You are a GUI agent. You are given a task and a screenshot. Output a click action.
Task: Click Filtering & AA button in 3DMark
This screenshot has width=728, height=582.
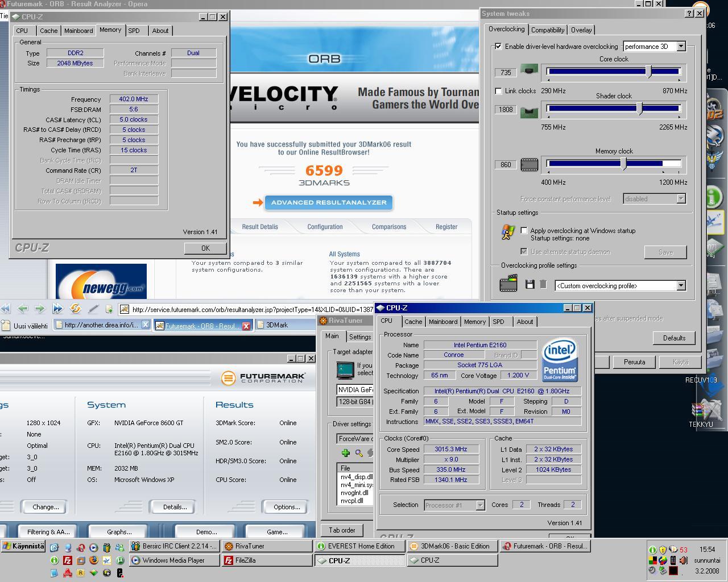coord(48,532)
